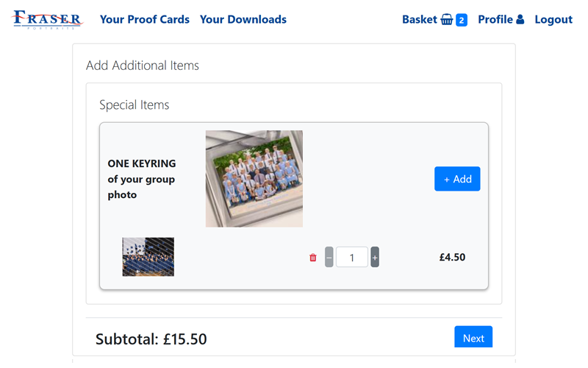Select the small group photo thumbnail

pyautogui.click(x=148, y=257)
